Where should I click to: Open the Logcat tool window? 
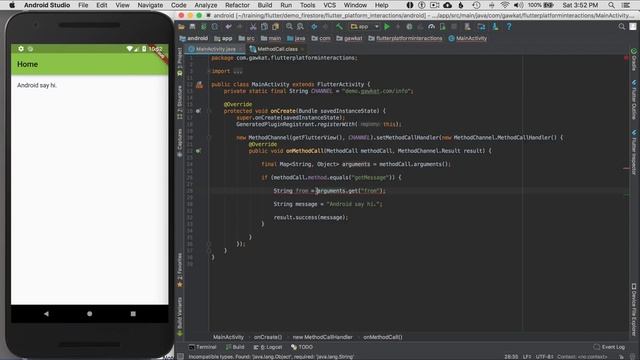tap(268, 347)
